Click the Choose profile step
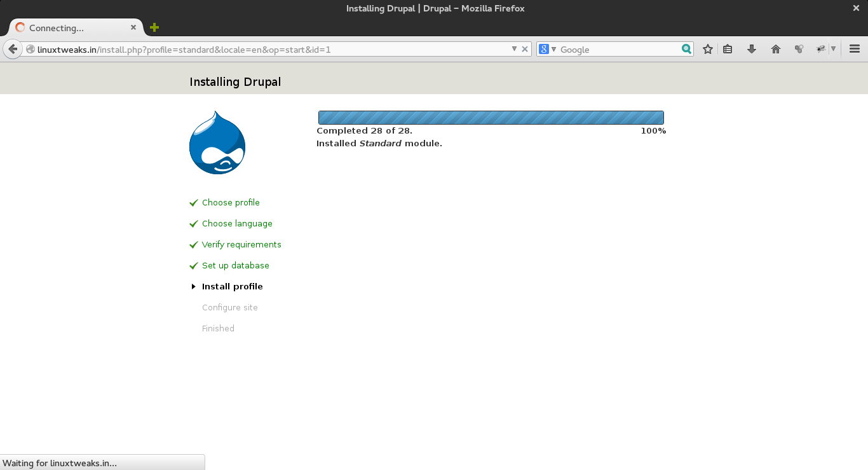Screen dimensions: 868x470 231,202
